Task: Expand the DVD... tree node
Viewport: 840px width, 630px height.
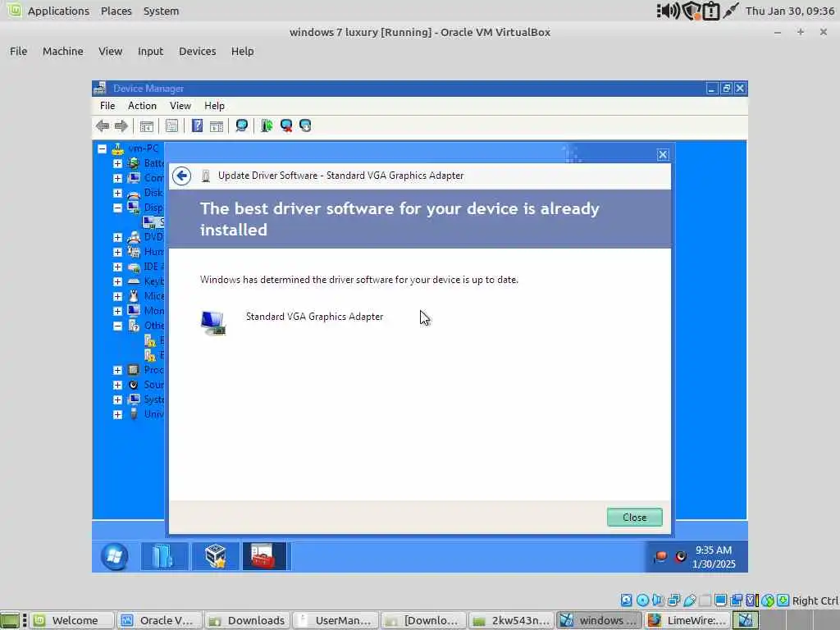Action: coord(117,237)
